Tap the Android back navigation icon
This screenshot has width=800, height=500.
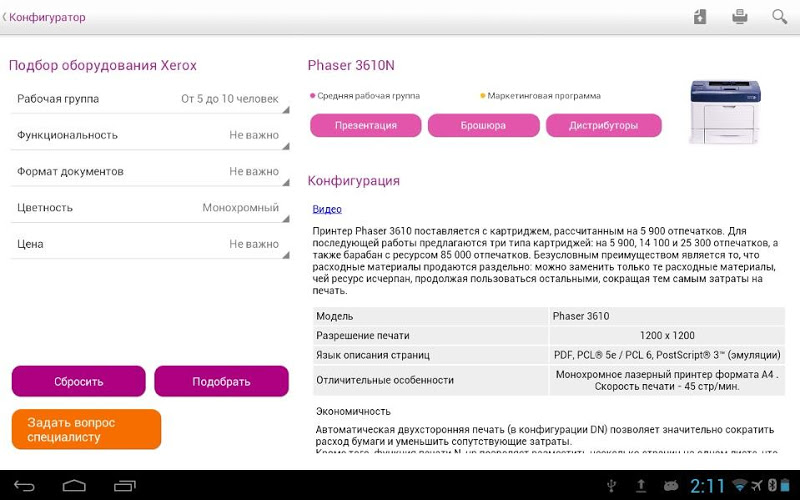point(24,486)
